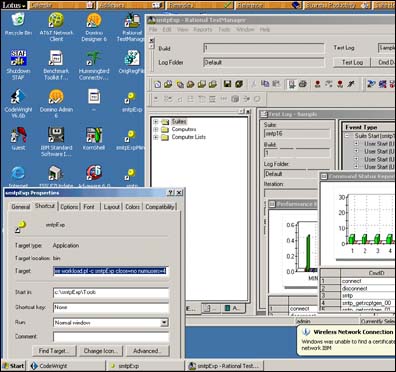Screen dimensions: 396x372
Task: Select the Benchmark Toolkit desktop icon
Action: tap(56, 65)
